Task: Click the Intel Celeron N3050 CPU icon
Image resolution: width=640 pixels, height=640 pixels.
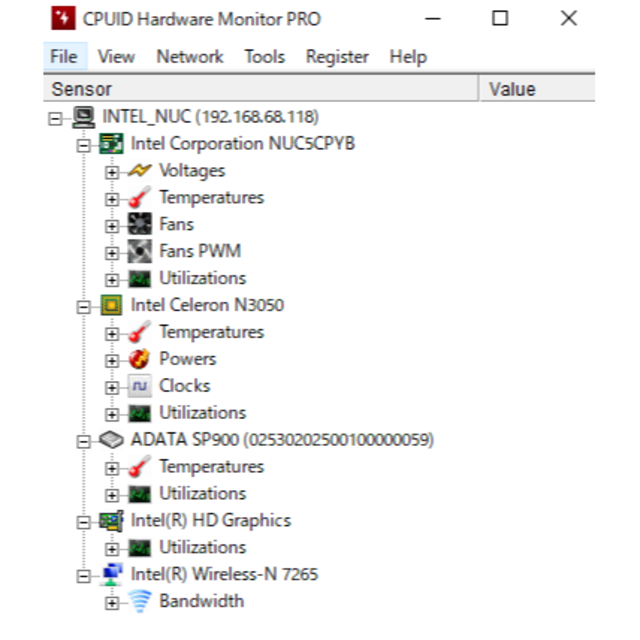Action: click(x=111, y=305)
